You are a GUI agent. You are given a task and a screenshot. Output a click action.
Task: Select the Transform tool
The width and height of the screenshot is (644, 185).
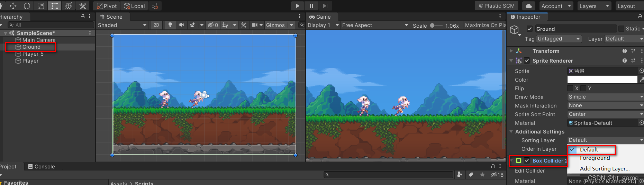pos(69,6)
